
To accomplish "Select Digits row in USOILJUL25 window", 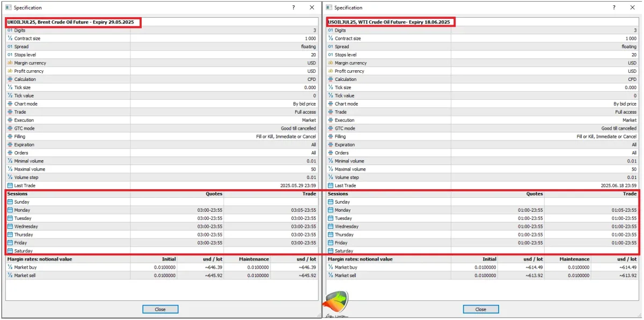I will (x=482, y=31).
